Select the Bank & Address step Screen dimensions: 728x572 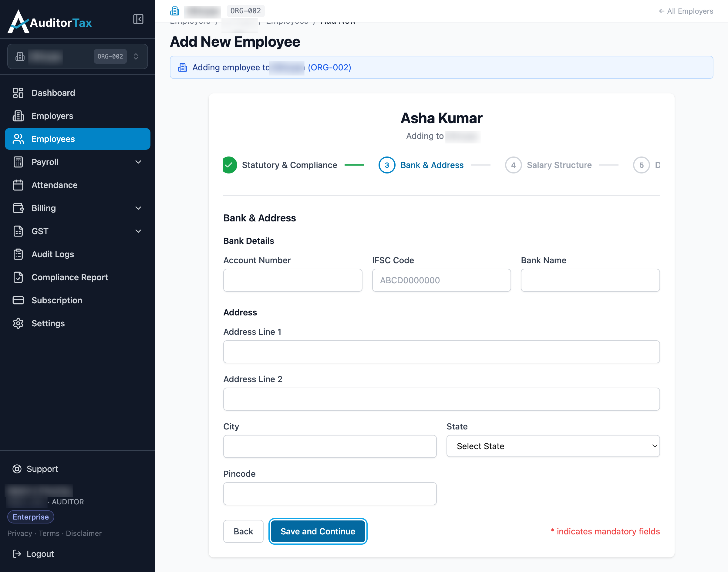pos(421,165)
